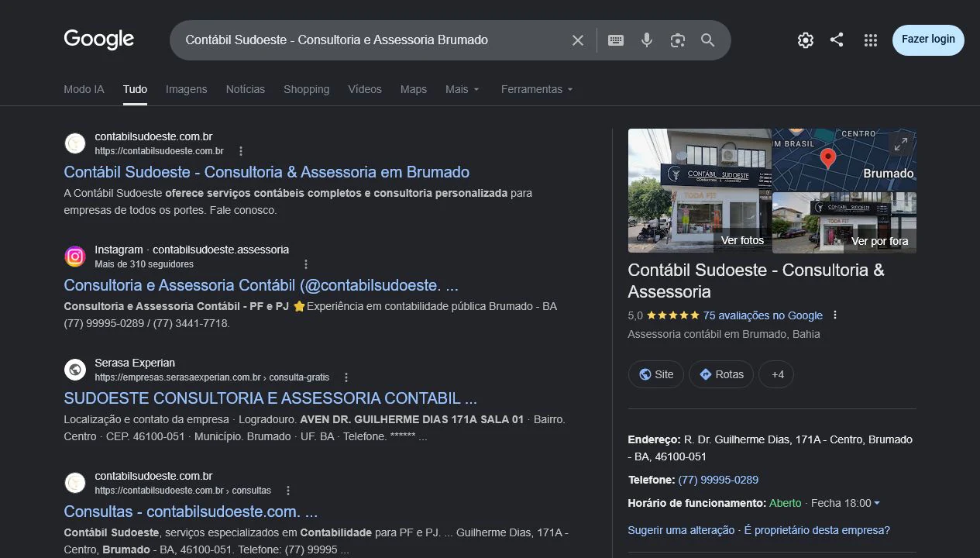980x558 pixels.
Task: Open the Brumado map thumbnail
Action: pos(844,160)
